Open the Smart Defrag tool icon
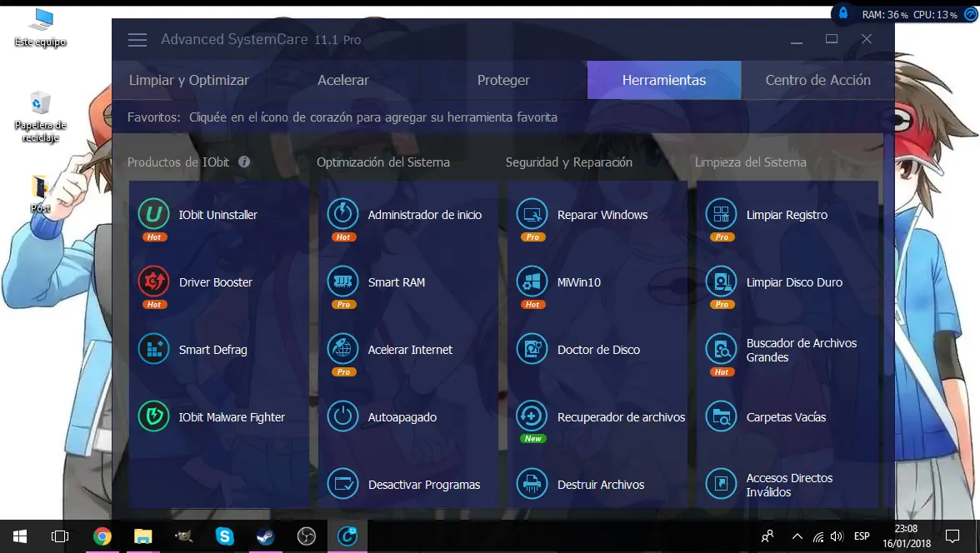Image resolution: width=980 pixels, height=553 pixels. [153, 349]
